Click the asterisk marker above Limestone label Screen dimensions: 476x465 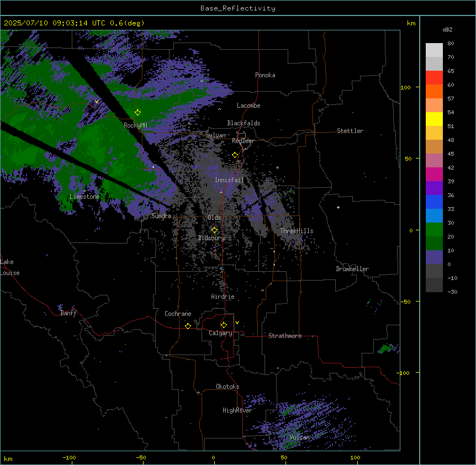84,191
